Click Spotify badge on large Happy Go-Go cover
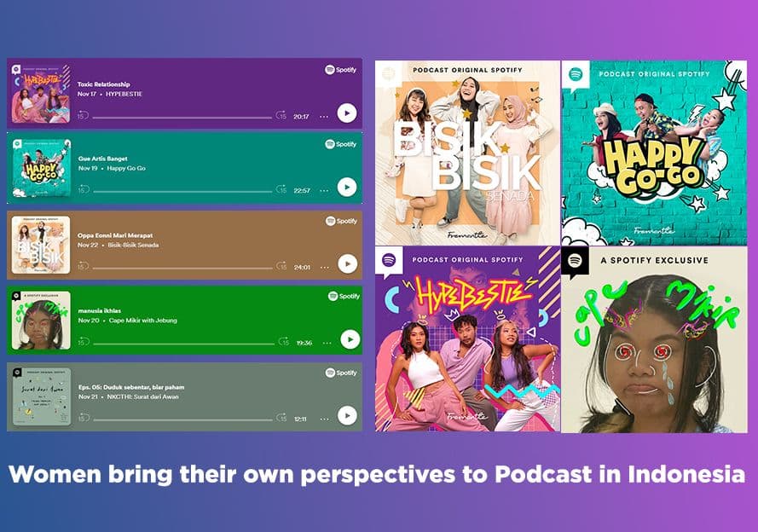The height and width of the screenshot is (532, 758). (x=576, y=76)
